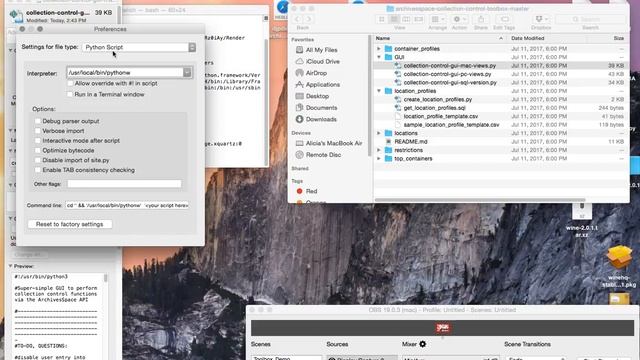Collapse the Preview section in info window

(x=10, y=266)
